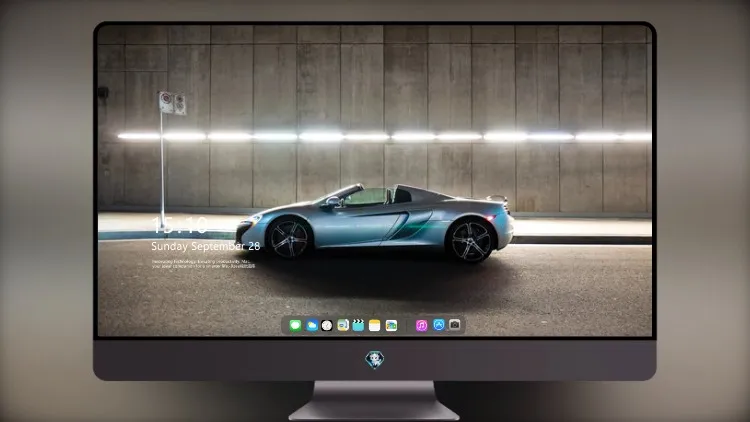This screenshot has height=422, width=750.
Task: Open the clapperboard video app in the dock
Action: (x=358, y=326)
